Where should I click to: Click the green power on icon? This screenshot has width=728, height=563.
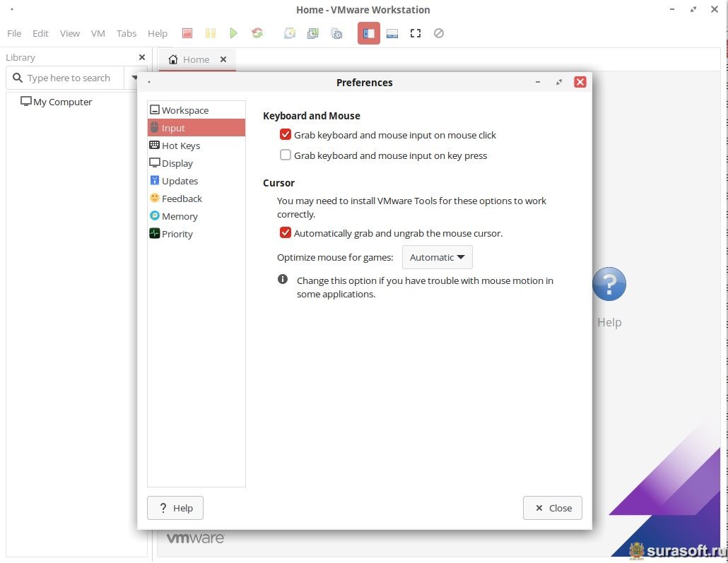coord(233,33)
